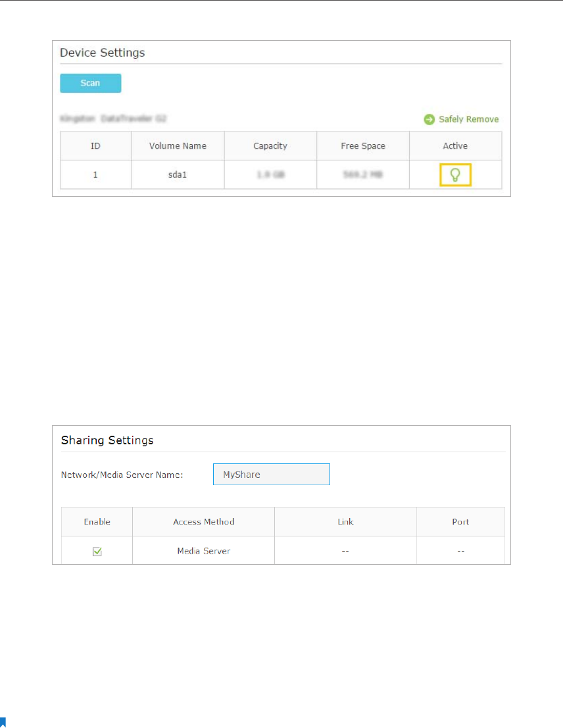Click the Port column header
Screen dimensions: 563x728
(x=460, y=521)
